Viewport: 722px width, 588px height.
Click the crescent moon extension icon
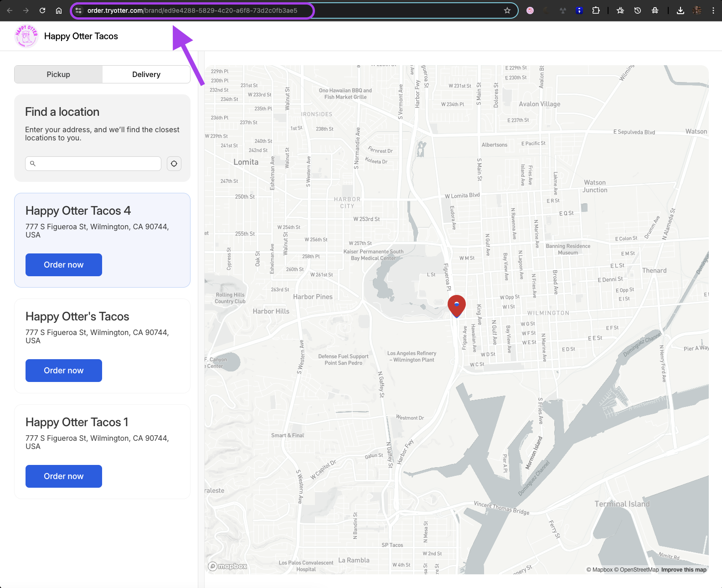coord(547,10)
